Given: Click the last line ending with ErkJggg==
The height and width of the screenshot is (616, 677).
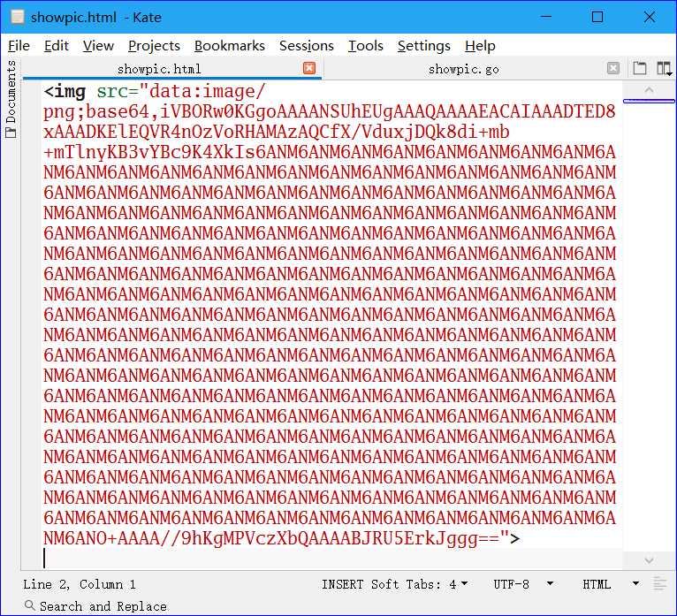Looking at the screenshot, I should (282, 538).
